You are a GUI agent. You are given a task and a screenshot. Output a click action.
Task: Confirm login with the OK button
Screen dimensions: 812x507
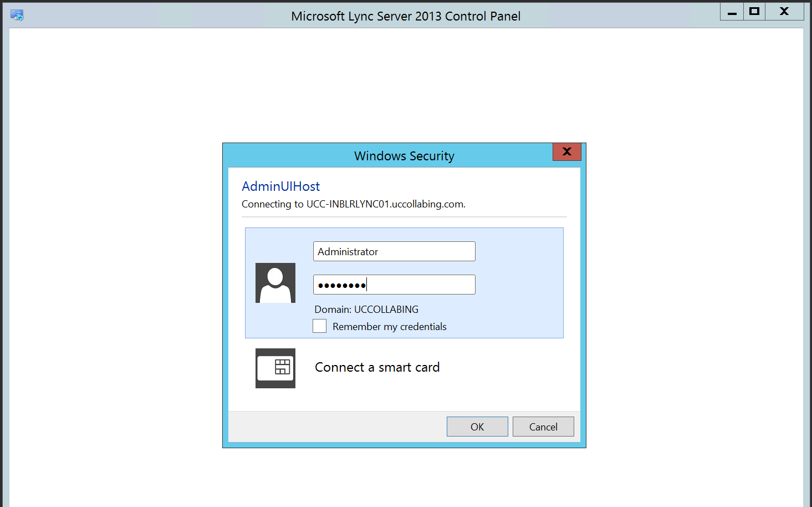coord(477,427)
